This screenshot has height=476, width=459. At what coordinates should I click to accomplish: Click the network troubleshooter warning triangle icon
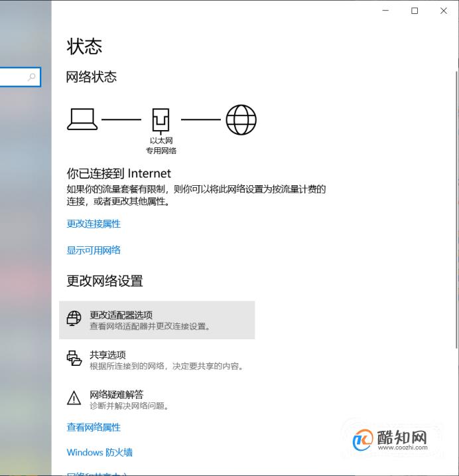coord(74,398)
